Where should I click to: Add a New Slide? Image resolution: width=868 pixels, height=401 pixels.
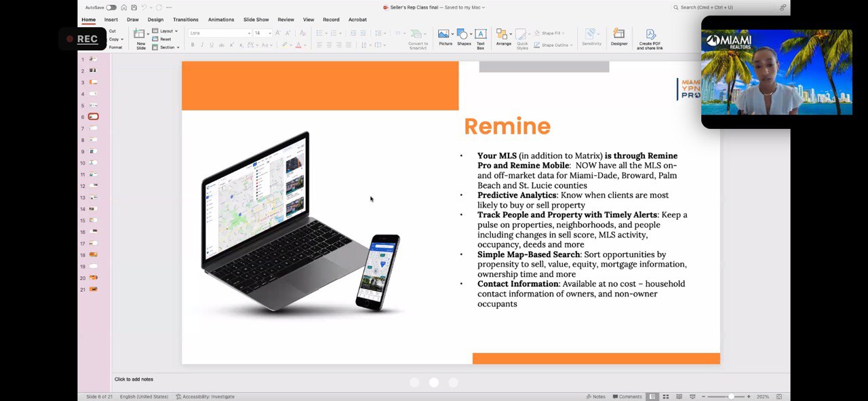tap(140, 38)
